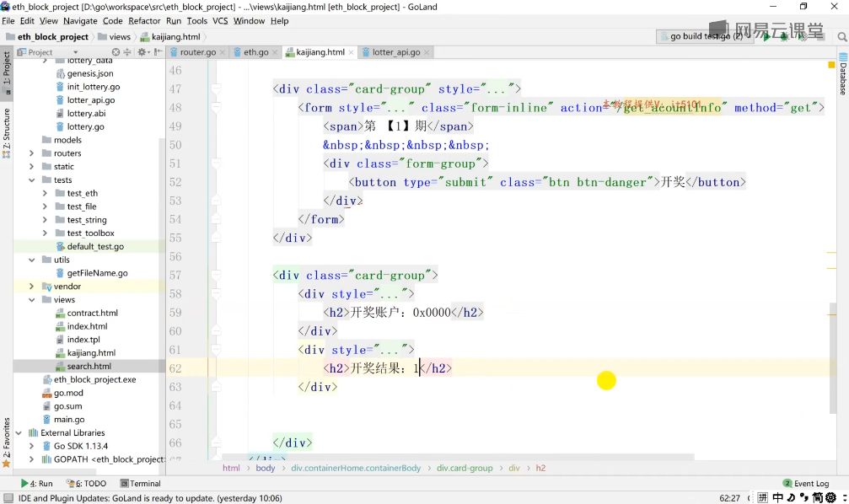Click the yellow inspection indicator square
Image resolution: width=849 pixels, height=504 pixels.
(x=831, y=65)
